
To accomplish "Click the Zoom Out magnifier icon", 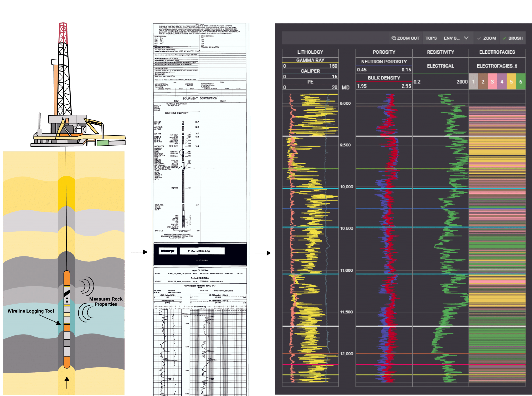I will pyautogui.click(x=394, y=38).
